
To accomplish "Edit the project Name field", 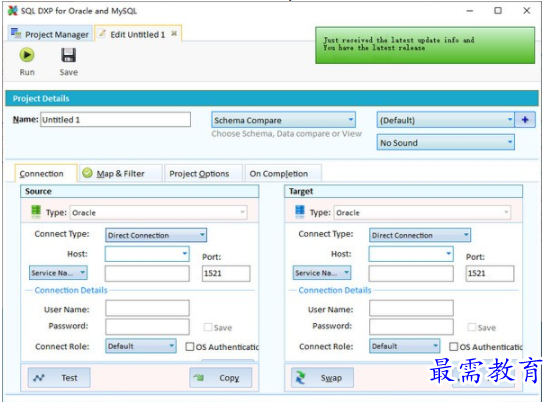I will [x=116, y=119].
